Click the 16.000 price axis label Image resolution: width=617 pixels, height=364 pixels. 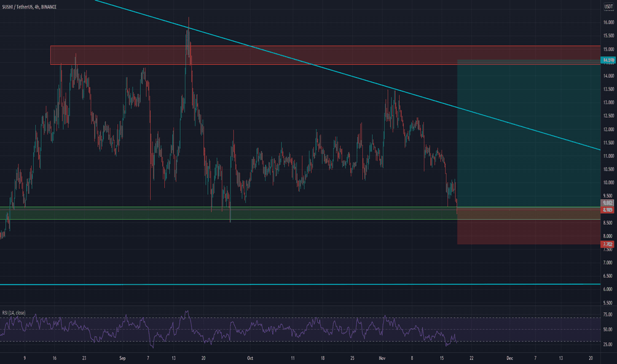pos(608,23)
